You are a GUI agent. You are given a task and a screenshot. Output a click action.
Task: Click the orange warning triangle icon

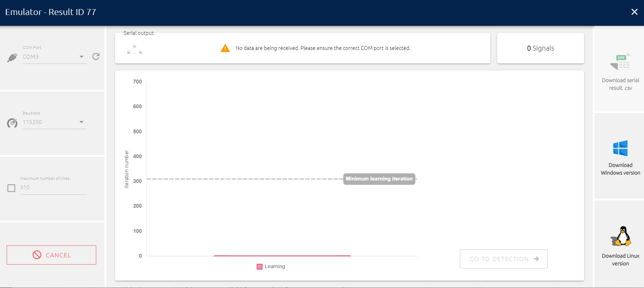[x=225, y=48]
